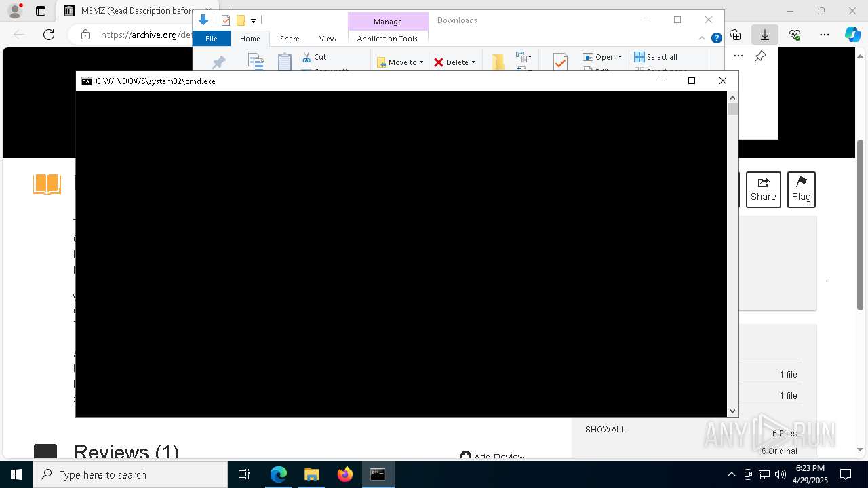Switch to the Home ribbon tab
Viewport: 868px width, 488px height.
tap(250, 39)
